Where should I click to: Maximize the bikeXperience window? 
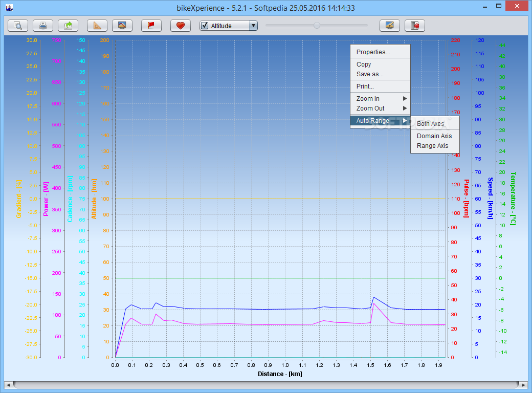(499, 6)
